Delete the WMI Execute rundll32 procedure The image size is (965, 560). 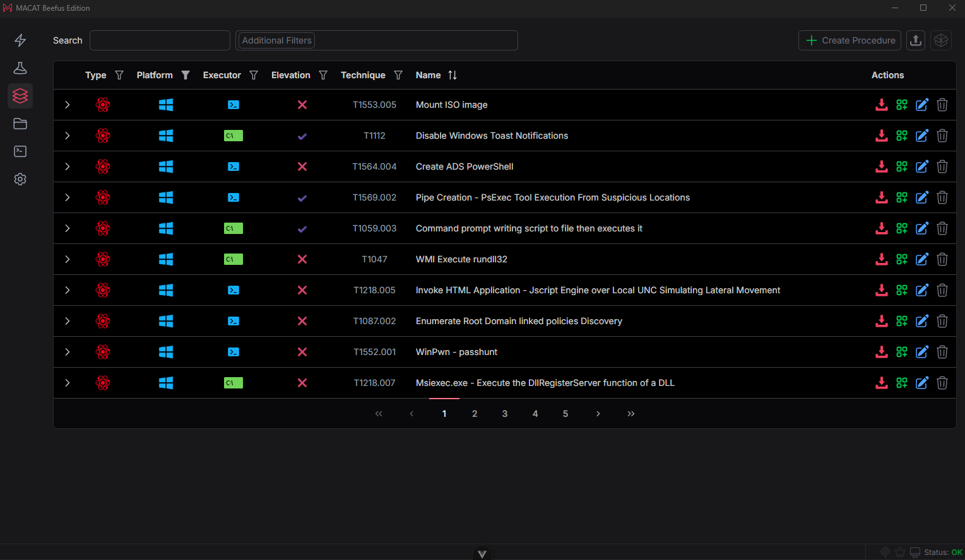tap(942, 259)
